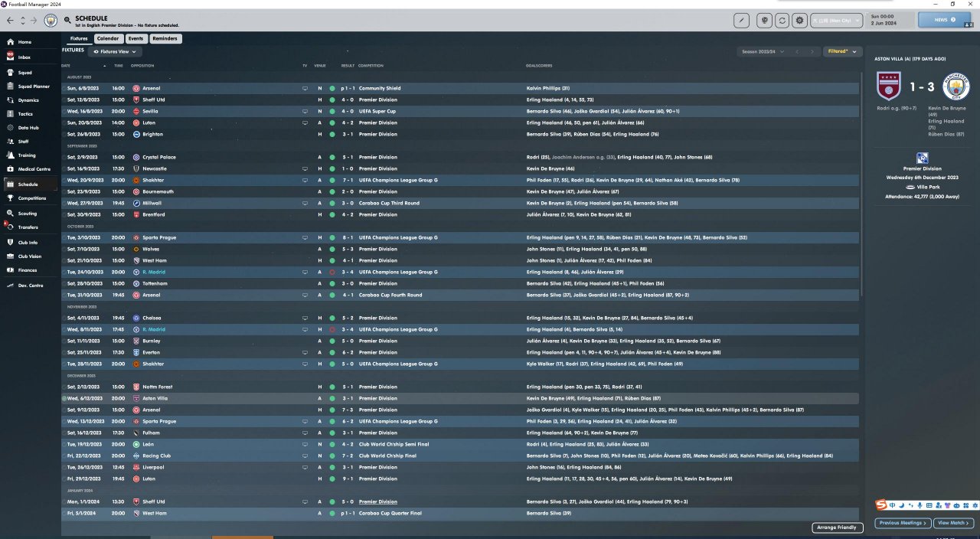This screenshot has width=980, height=539.
Task: Click the Sogou input method S logo
Action: click(x=883, y=505)
